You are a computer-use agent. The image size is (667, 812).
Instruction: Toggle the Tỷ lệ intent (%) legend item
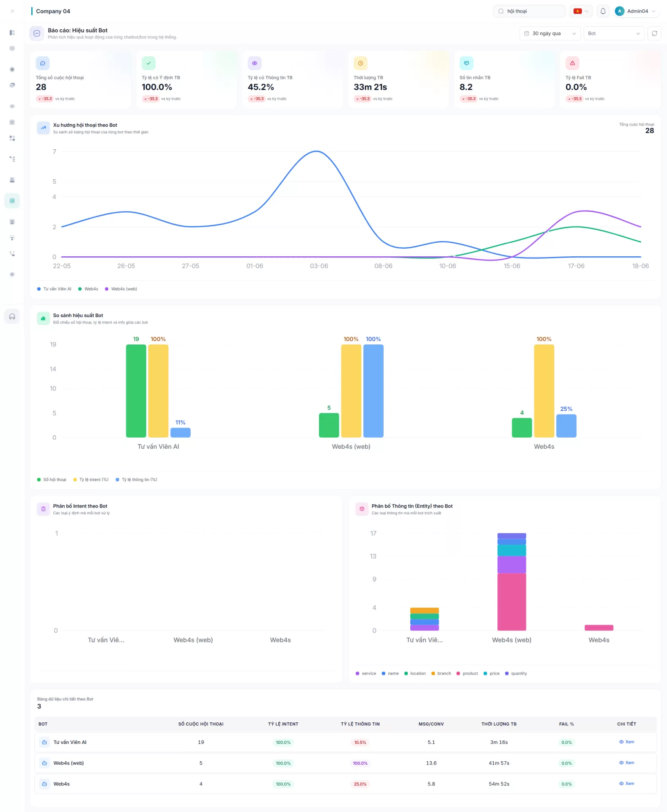(91, 480)
